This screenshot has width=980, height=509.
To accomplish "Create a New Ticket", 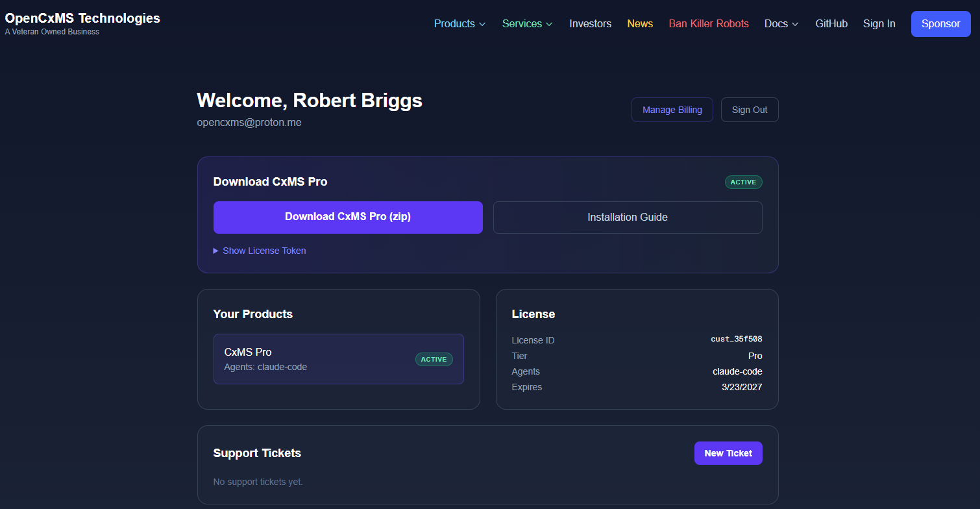I will click(x=728, y=453).
